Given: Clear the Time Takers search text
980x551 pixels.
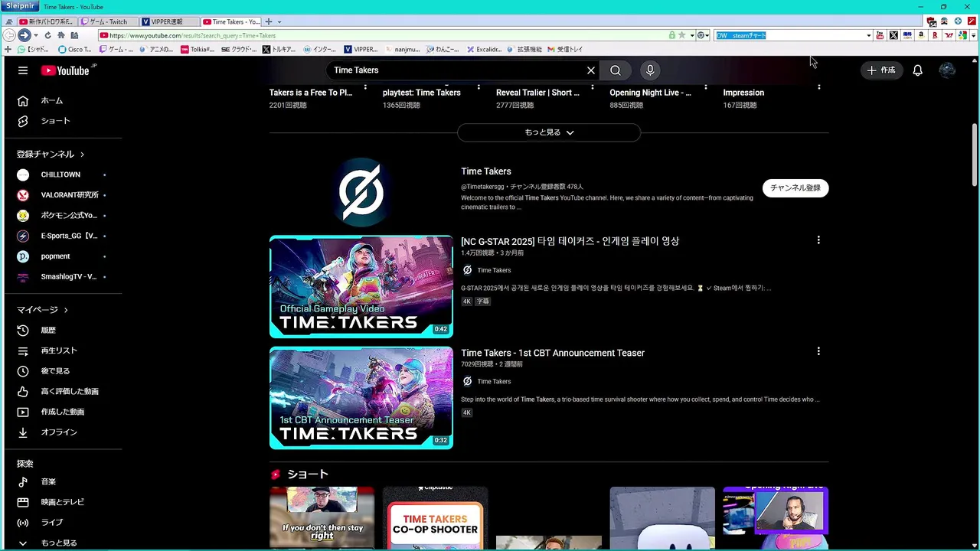Looking at the screenshot, I should coord(591,70).
